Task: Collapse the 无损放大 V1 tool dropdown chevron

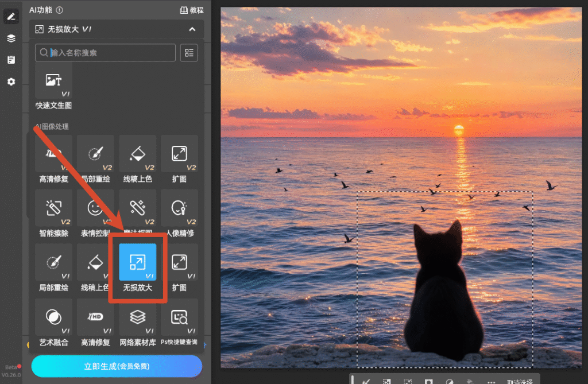Action: point(192,29)
